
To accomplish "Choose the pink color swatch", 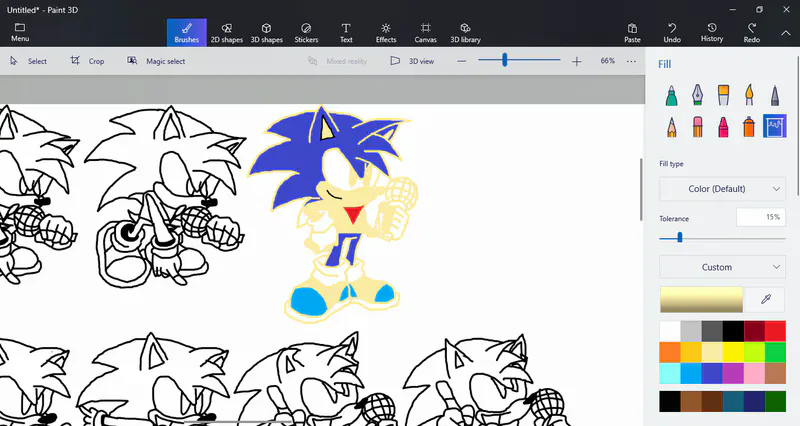I will point(754,373).
